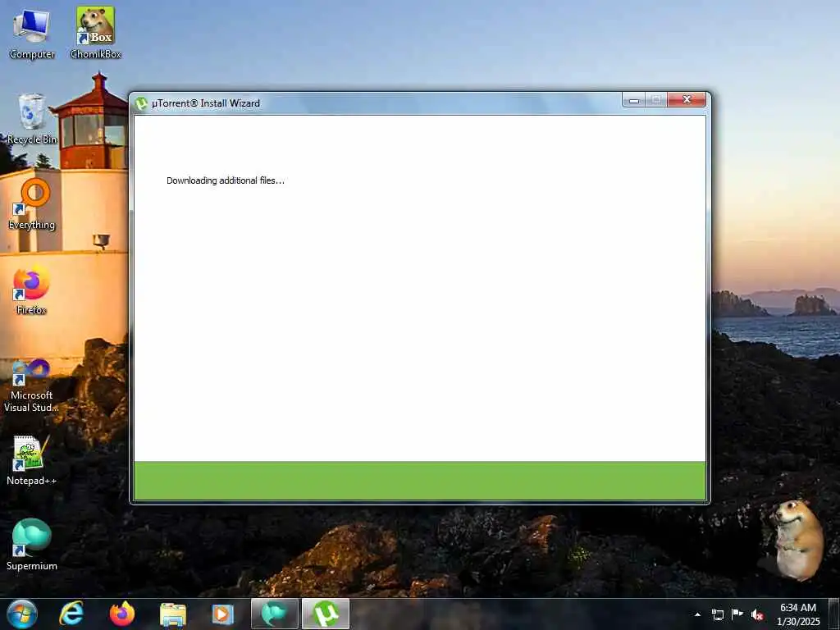840x630 pixels.
Task: Launch Internet Explorer from the taskbar
Action: pos(71,614)
